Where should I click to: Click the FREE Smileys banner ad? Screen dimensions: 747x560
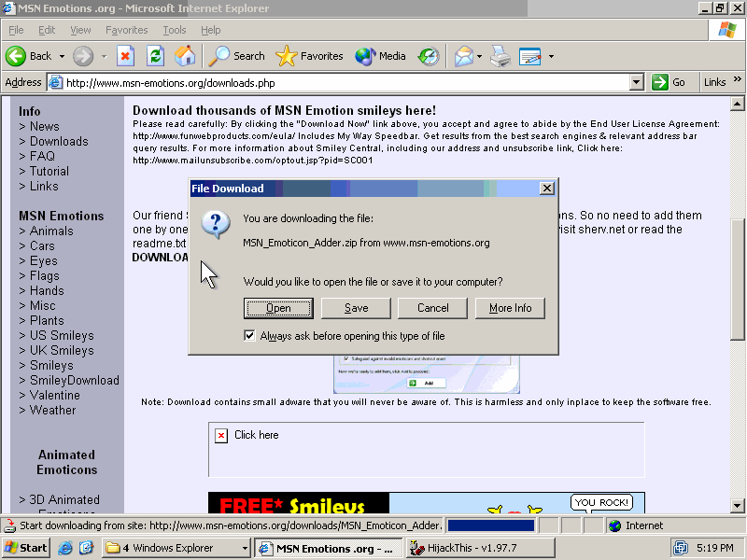pos(427,503)
